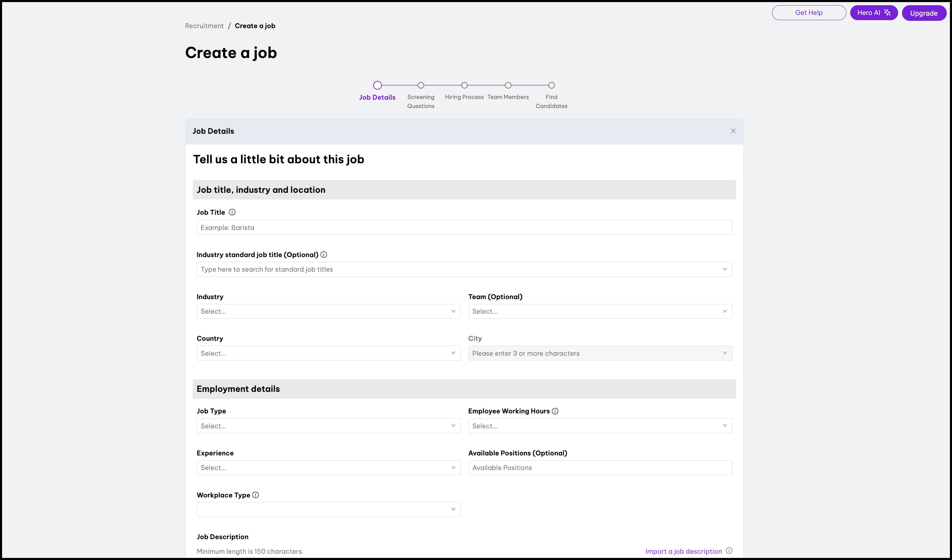Click info icon next to Import a job description
The height and width of the screenshot is (560, 952).
coord(729,551)
